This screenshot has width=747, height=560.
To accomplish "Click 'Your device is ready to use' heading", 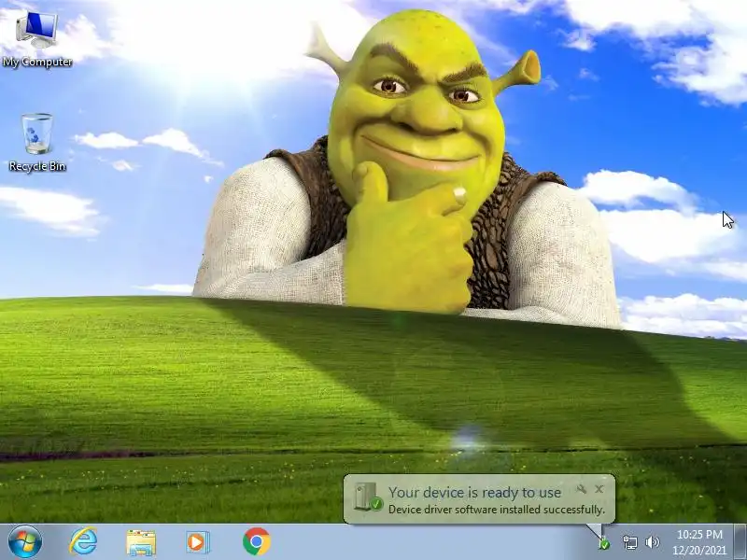I will pyautogui.click(x=474, y=493).
